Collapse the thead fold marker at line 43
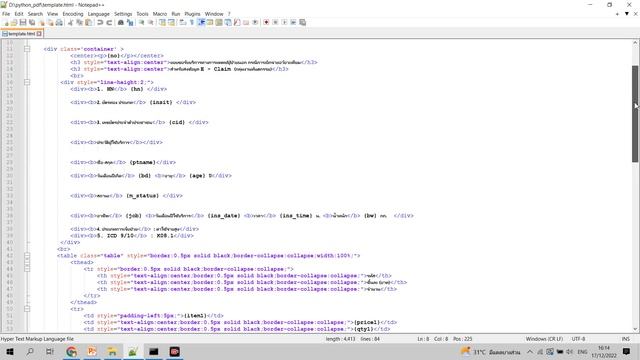640x360 pixels. click(27, 262)
